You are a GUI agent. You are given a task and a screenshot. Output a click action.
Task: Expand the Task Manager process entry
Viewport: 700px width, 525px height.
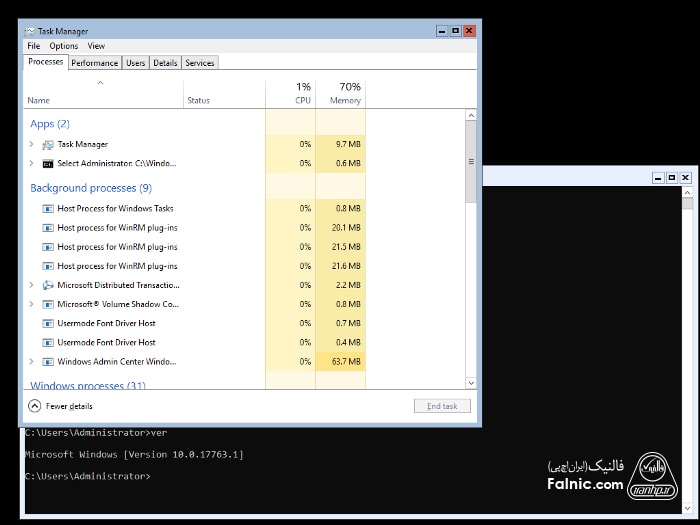(32, 145)
